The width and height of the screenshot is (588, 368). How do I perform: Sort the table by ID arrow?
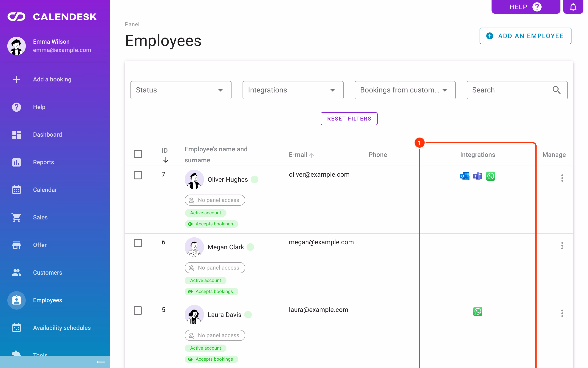166,160
